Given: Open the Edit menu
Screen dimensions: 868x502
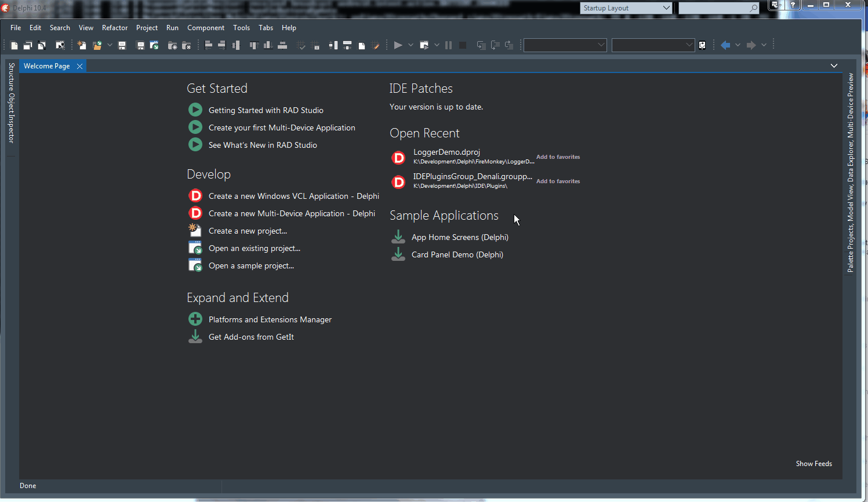Looking at the screenshot, I should point(35,28).
